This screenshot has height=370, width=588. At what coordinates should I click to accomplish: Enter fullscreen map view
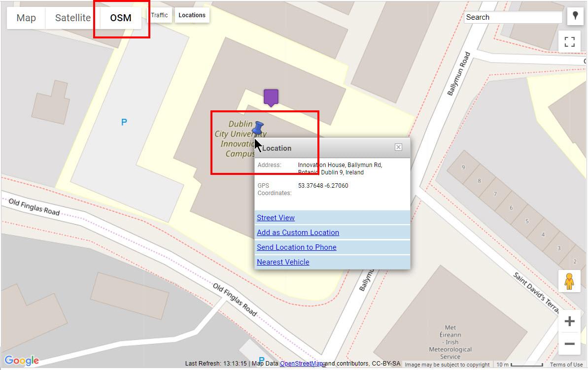coord(570,41)
